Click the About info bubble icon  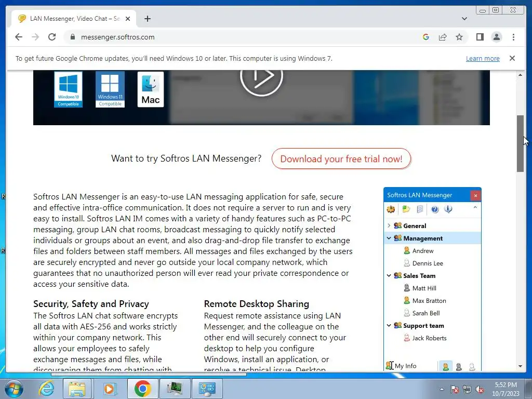coord(448,209)
